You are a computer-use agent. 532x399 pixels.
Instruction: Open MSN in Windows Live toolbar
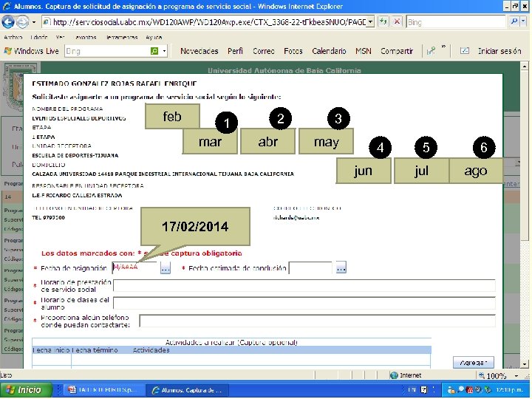(363, 51)
